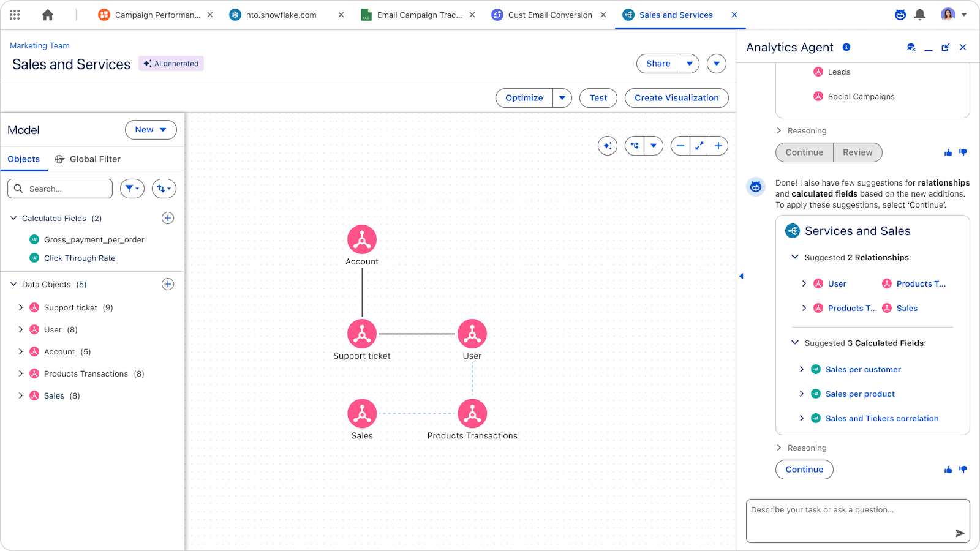Viewport: 980px width, 551px height.
Task: Open the notifications bell
Action: pos(920,15)
